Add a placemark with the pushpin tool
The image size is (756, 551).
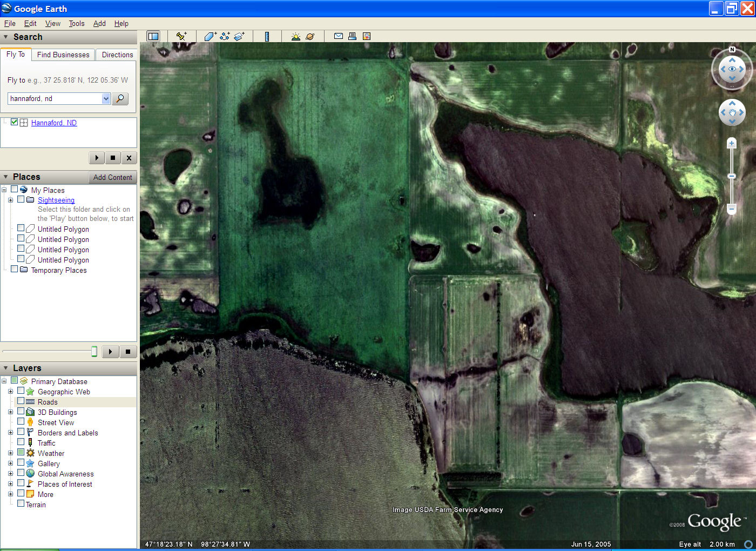click(181, 36)
